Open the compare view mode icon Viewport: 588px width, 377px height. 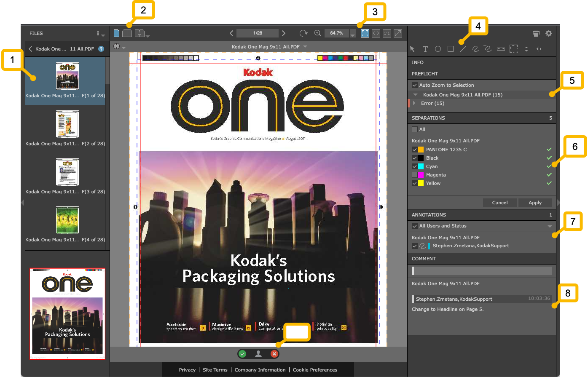point(140,33)
